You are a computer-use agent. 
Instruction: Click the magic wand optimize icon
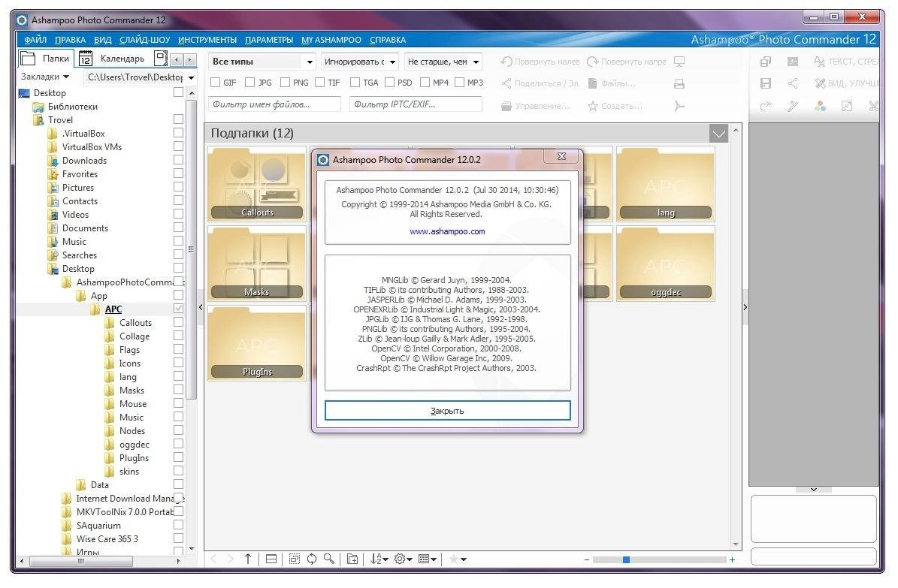pos(793,106)
